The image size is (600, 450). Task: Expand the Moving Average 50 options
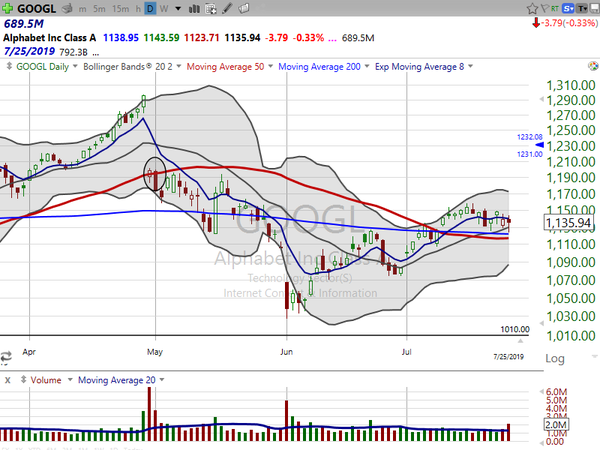[x=226, y=67]
